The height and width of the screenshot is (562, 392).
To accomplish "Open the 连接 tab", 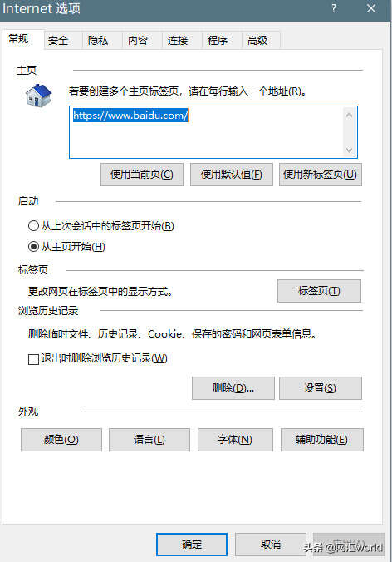I will [178, 41].
